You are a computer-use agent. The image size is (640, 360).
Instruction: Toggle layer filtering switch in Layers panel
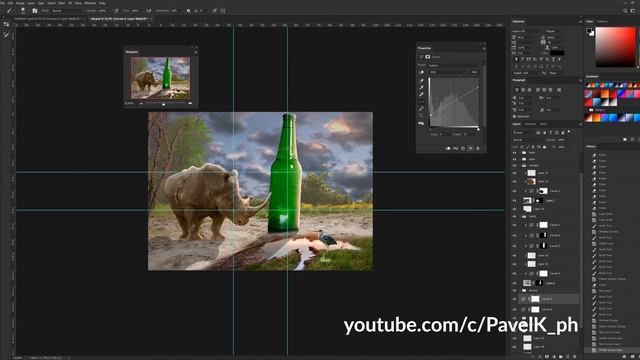point(569,131)
